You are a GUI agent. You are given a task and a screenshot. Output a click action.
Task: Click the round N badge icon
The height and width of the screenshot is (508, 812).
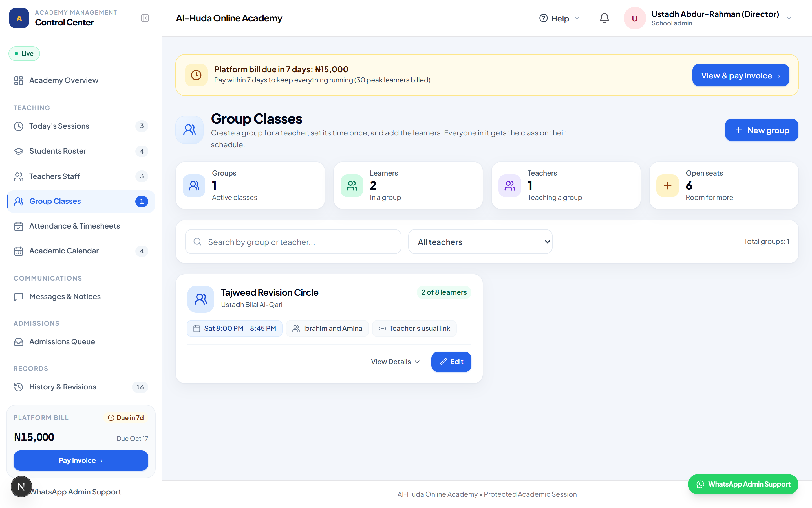pos(21,487)
